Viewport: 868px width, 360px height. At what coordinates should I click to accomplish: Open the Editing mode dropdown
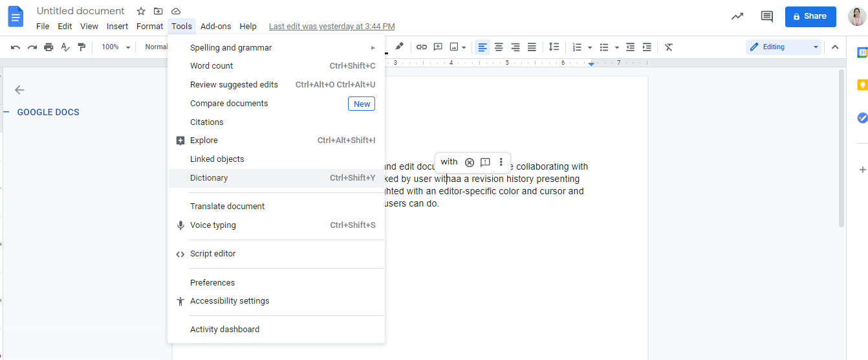(784, 47)
